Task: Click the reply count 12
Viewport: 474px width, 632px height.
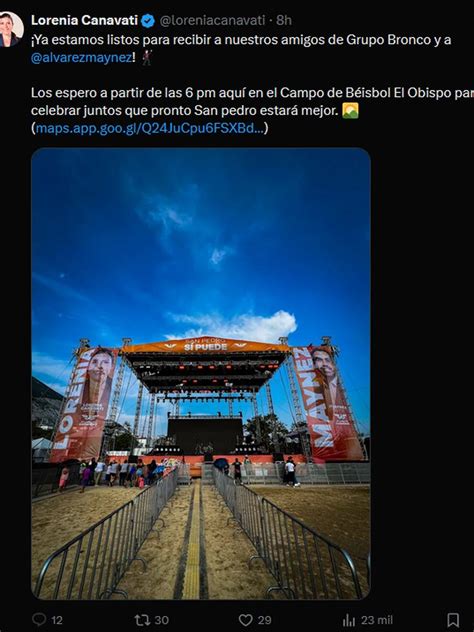Action: pos(57,620)
